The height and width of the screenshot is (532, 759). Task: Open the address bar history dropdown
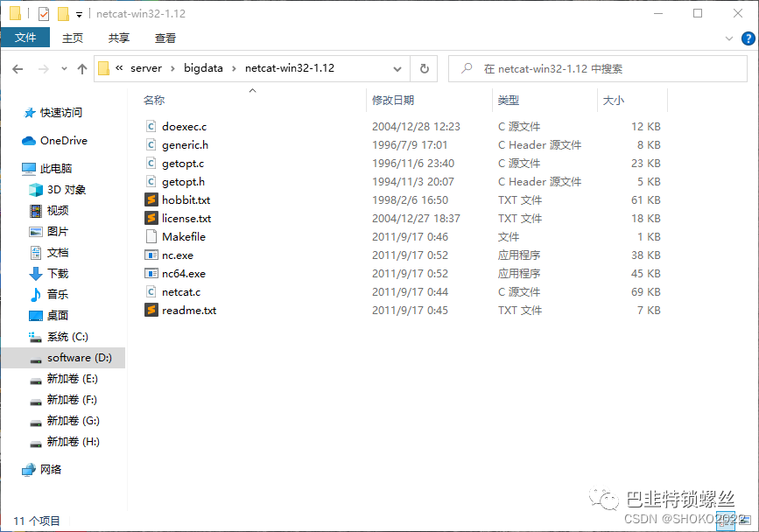pos(397,68)
